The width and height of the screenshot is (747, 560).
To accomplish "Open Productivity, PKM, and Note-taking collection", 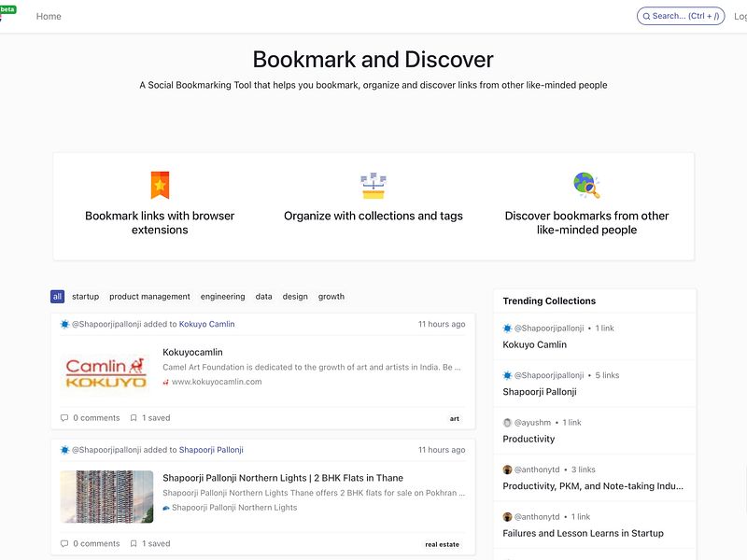I will coord(593,486).
